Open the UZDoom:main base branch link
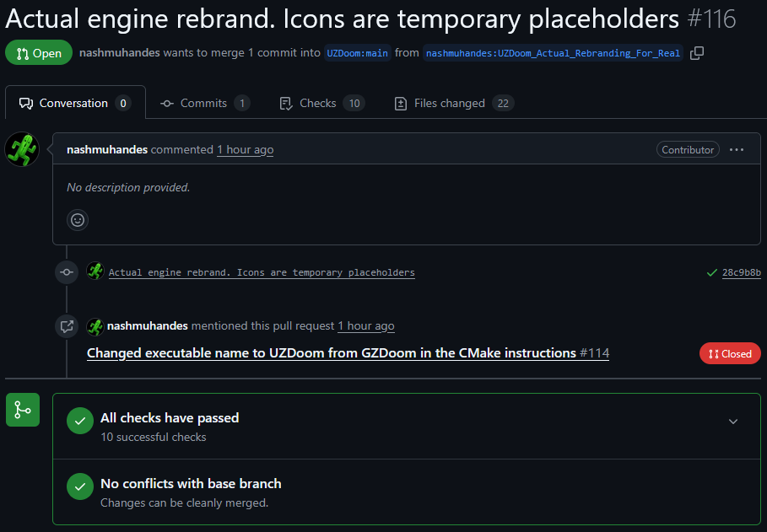767x532 pixels. (357, 53)
